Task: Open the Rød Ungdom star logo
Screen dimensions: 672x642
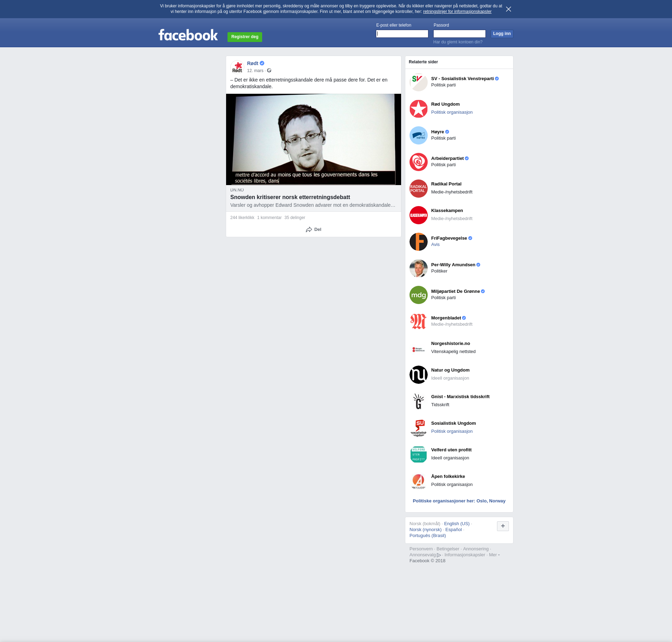Action: point(419,109)
